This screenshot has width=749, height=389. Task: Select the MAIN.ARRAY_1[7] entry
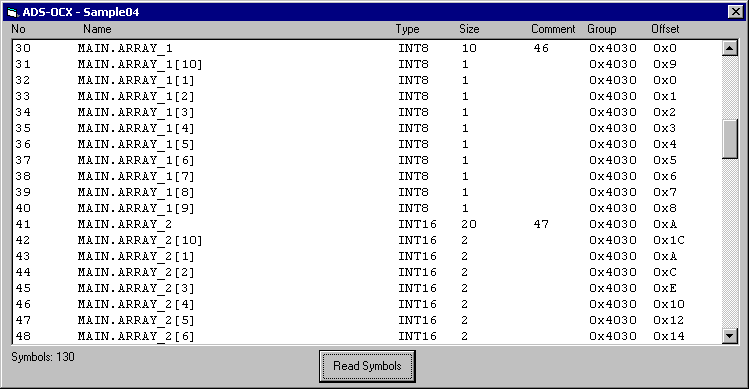pos(136,176)
